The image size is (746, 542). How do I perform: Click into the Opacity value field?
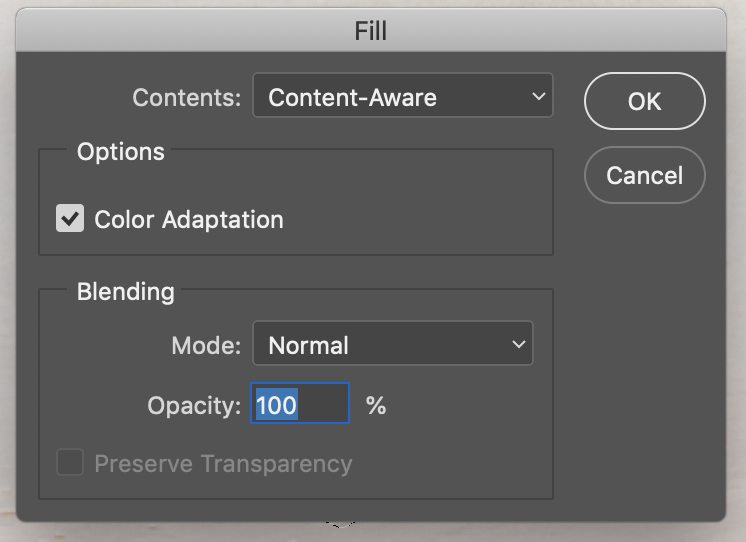[x=300, y=404]
